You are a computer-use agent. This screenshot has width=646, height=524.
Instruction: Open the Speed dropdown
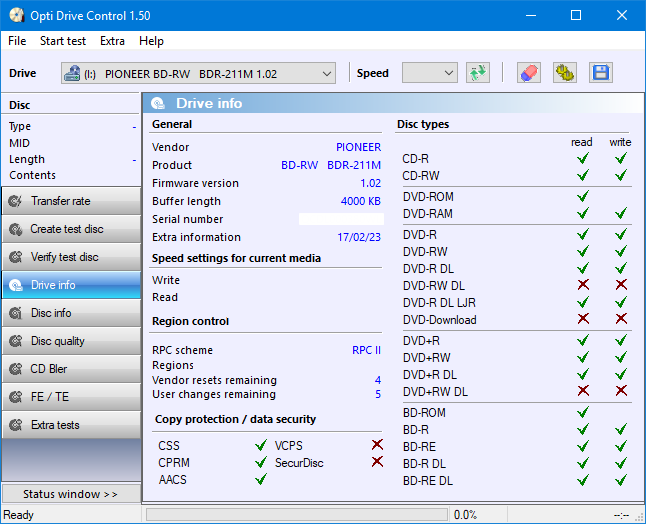[x=430, y=73]
